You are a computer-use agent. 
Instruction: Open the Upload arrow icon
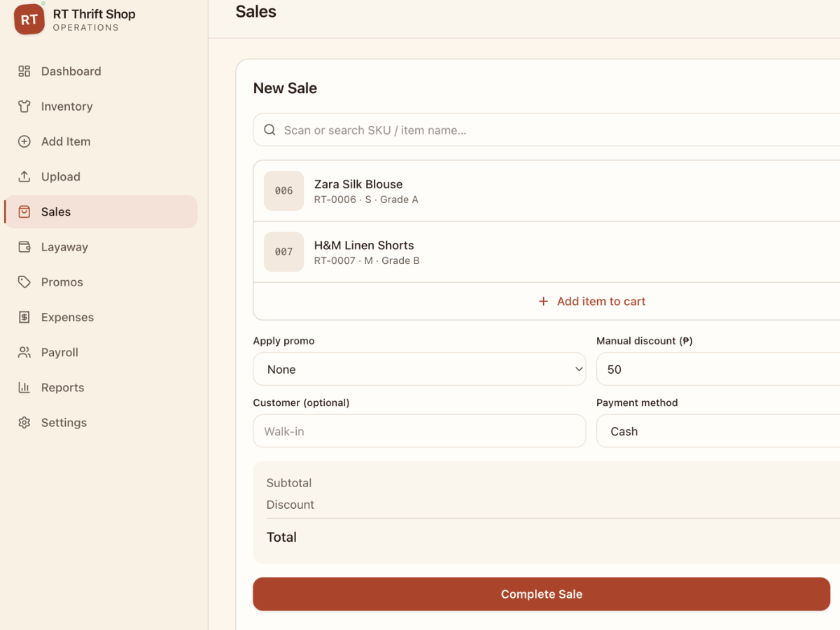coord(24,176)
